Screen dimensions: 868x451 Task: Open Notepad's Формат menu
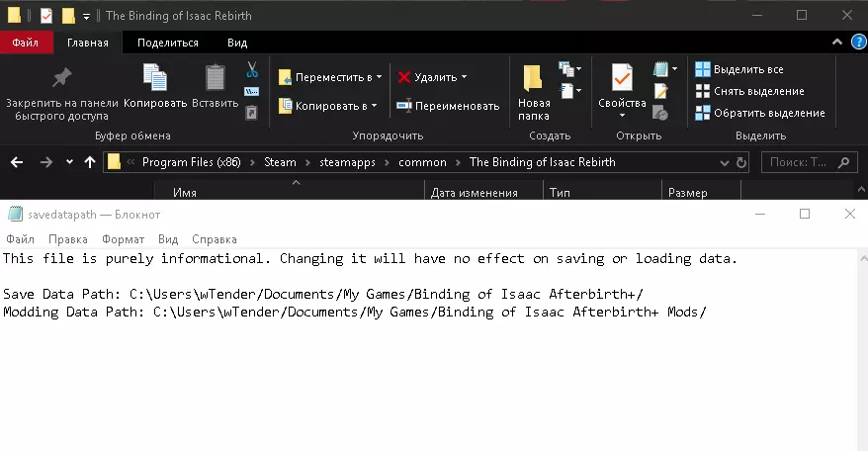click(x=123, y=239)
